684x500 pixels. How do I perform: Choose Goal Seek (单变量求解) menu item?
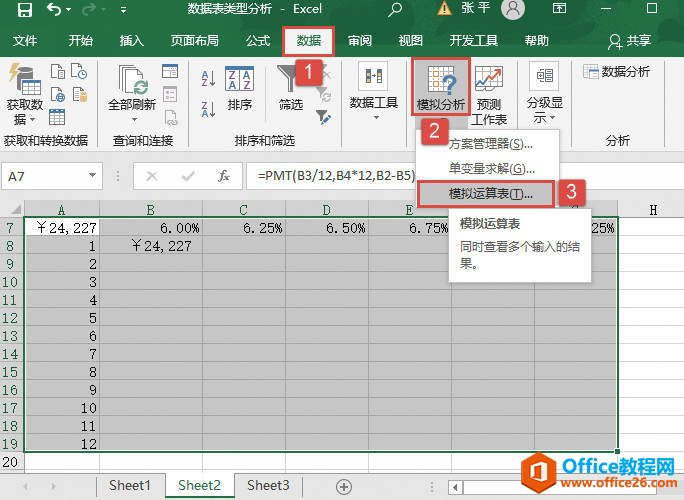(492, 168)
